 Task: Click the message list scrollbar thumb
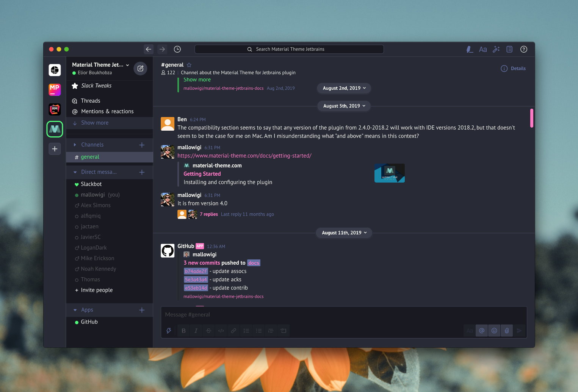pos(532,118)
